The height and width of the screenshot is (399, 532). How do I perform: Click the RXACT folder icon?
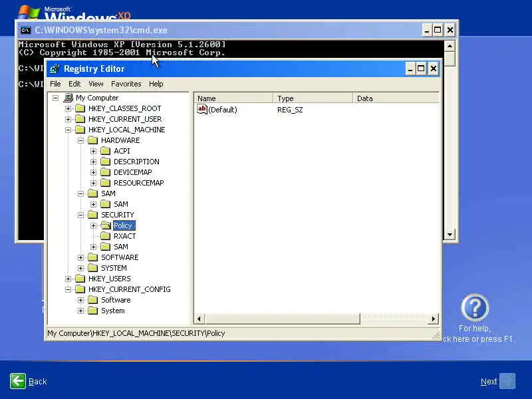pyautogui.click(x=106, y=236)
